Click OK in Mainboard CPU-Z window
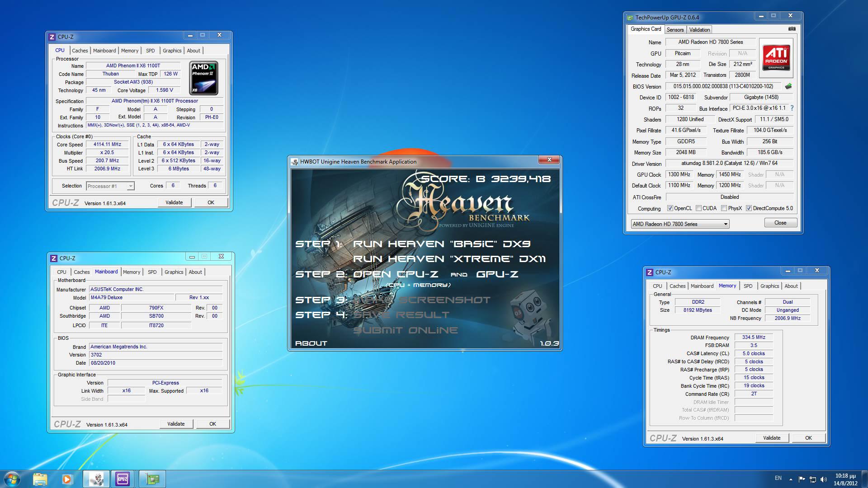 click(x=212, y=424)
